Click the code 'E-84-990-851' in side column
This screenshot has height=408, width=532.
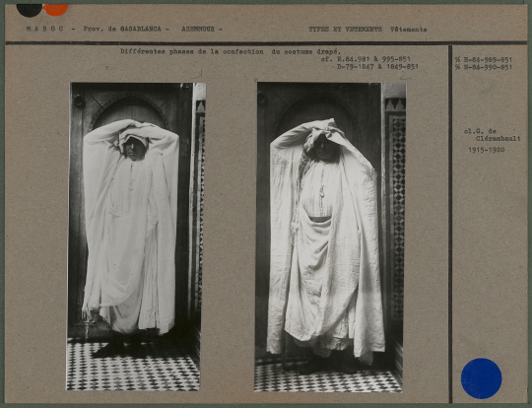(x=484, y=67)
